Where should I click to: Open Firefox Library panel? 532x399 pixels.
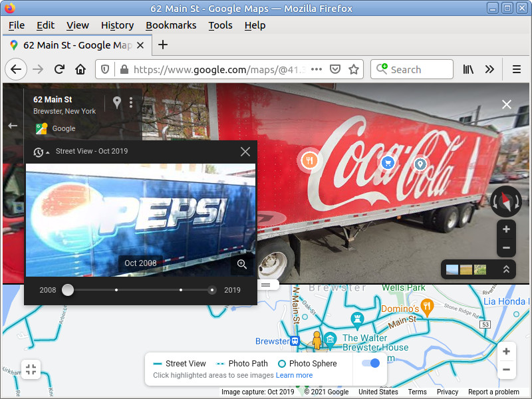pyautogui.click(x=468, y=69)
